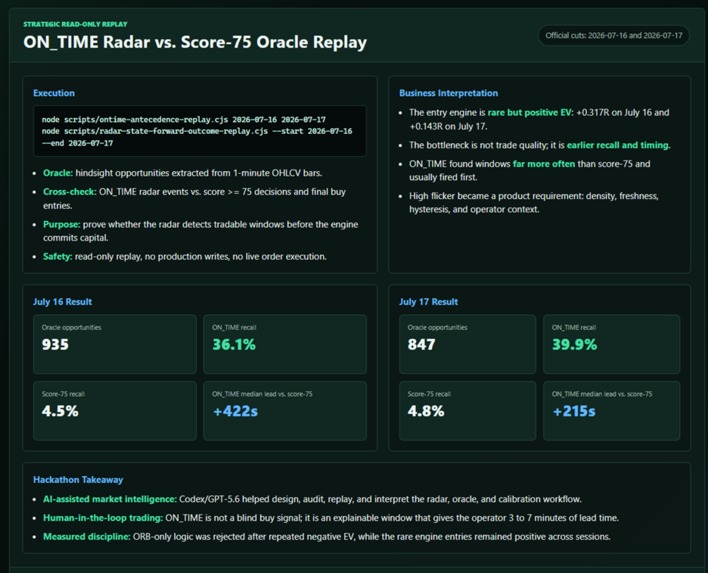Click the 'Official cuts: 2026-07-16 and 2026-07-17' badge
Image resolution: width=708 pixels, height=573 pixels.
point(614,36)
